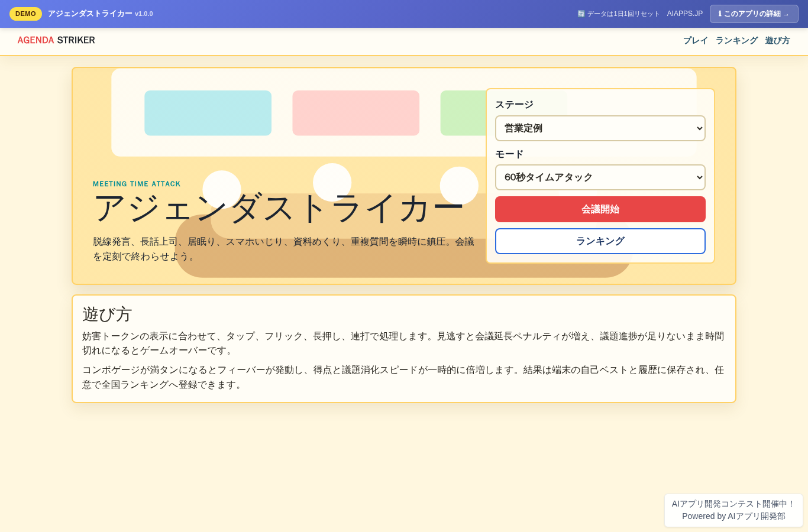808x532 pixels.
Task: Click the アジェンダストライカー v1.0.0 title in top bar
Action: [100, 14]
